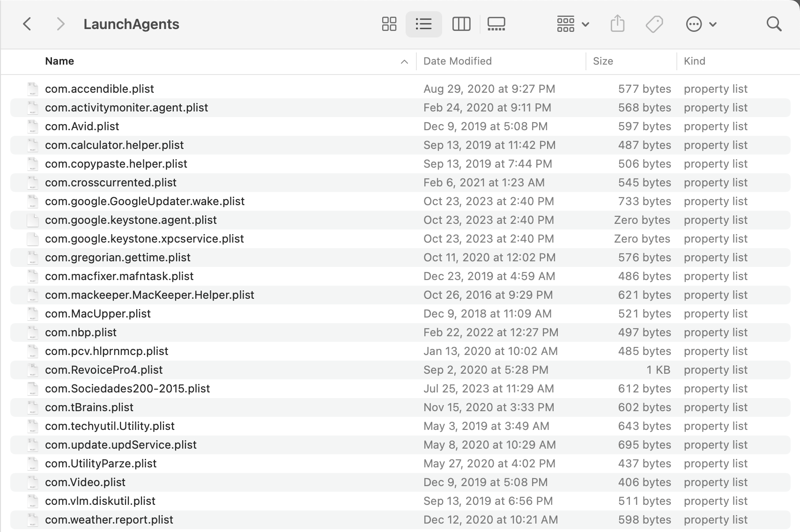Reverse sort order using the Name chevron

[x=404, y=62]
